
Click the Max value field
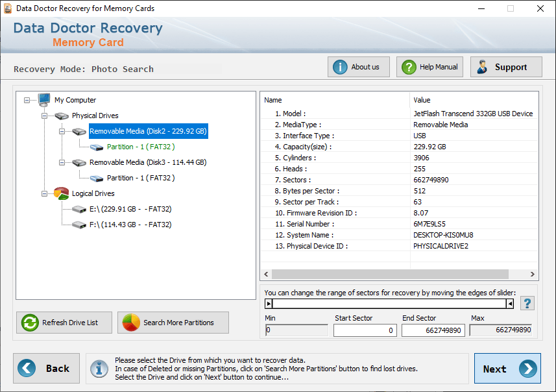click(501, 330)
